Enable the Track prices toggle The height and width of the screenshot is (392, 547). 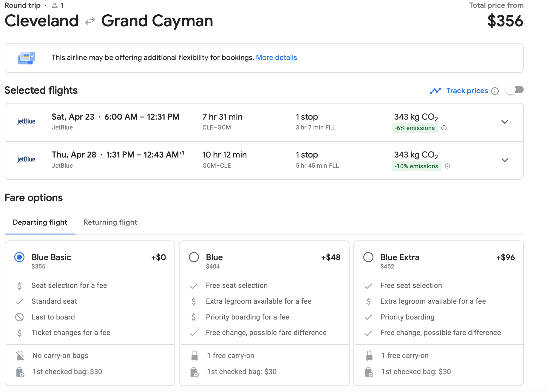coord(514,90)
